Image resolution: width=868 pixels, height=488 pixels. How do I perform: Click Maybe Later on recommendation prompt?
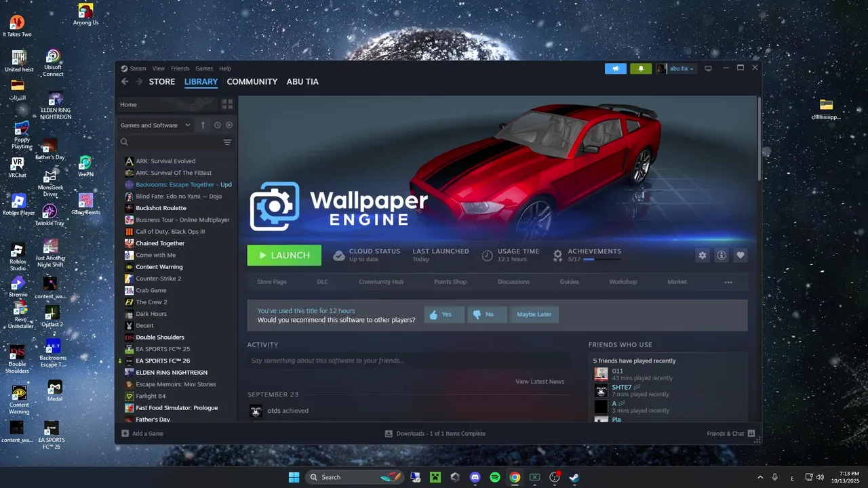tap(534, 314)
